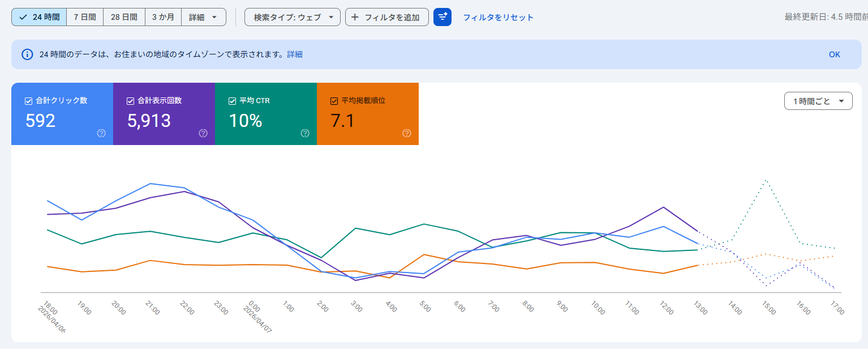Select the 28日間 period tab
The image size is (868, 349).
point(123,16)
